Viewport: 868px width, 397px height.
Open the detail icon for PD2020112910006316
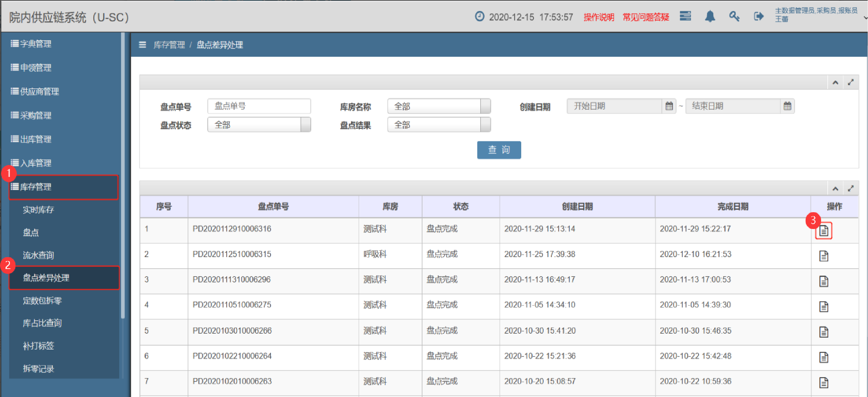[x=823, y=231]
